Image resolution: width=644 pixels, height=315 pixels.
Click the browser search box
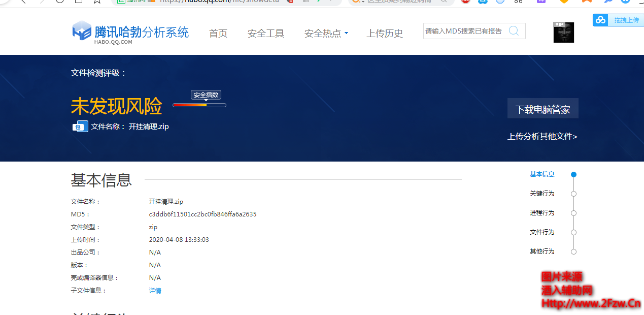[x=401, y=2]
